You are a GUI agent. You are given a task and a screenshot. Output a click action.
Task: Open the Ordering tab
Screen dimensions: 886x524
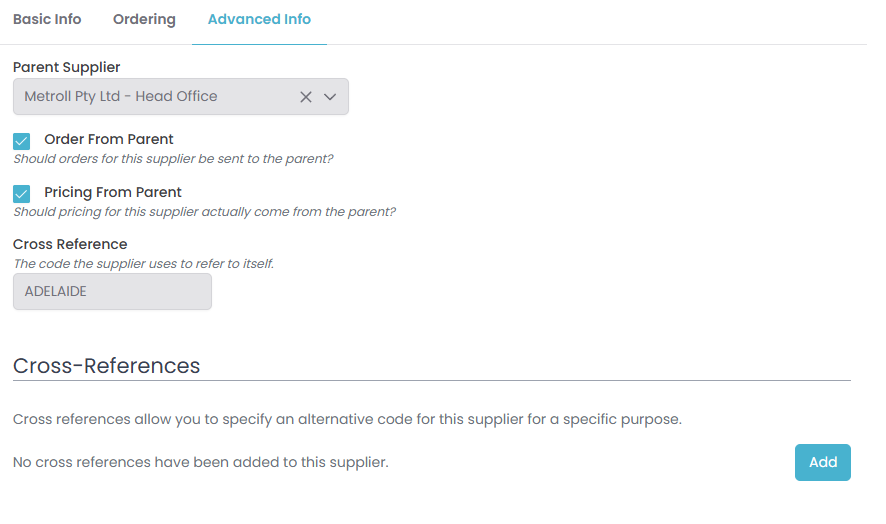[x=144, y=19]
